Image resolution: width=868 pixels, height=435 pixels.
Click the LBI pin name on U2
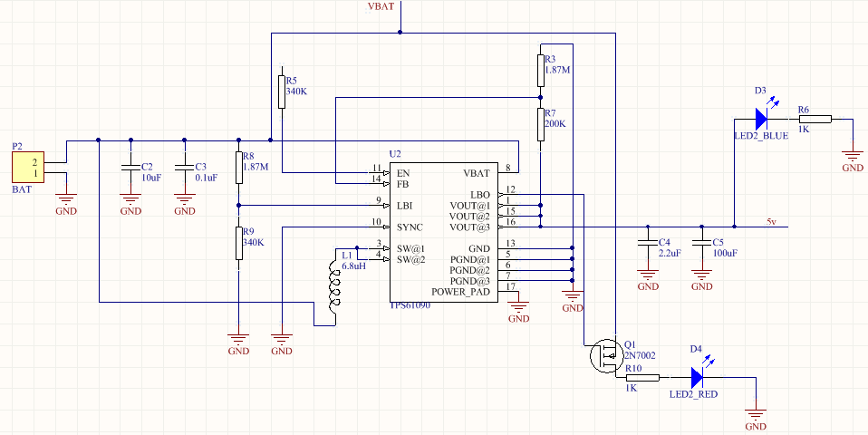click(403, 205)
